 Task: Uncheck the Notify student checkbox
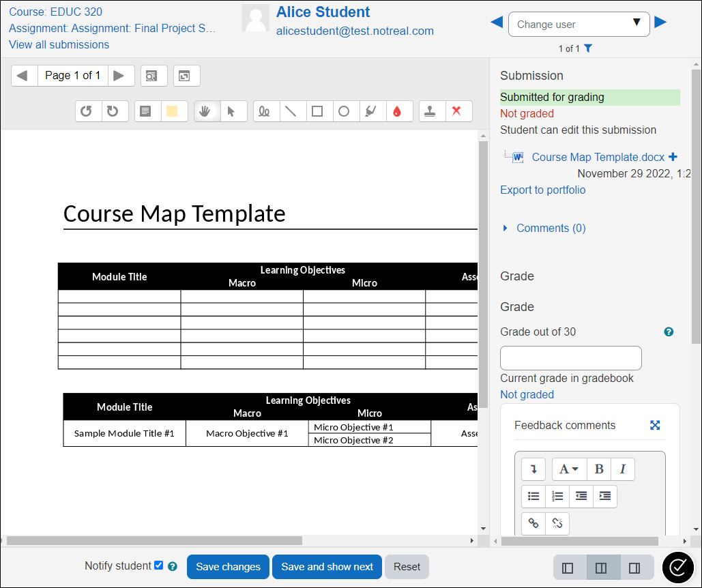159,565
